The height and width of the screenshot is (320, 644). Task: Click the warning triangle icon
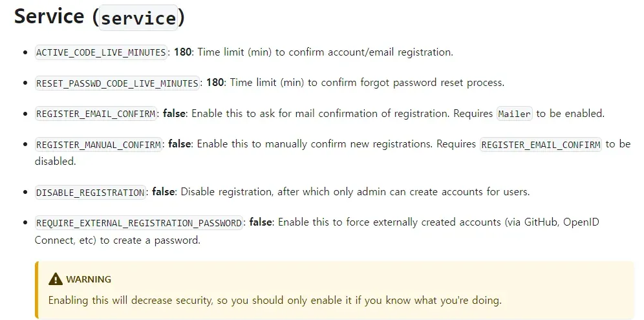point(56,279)
